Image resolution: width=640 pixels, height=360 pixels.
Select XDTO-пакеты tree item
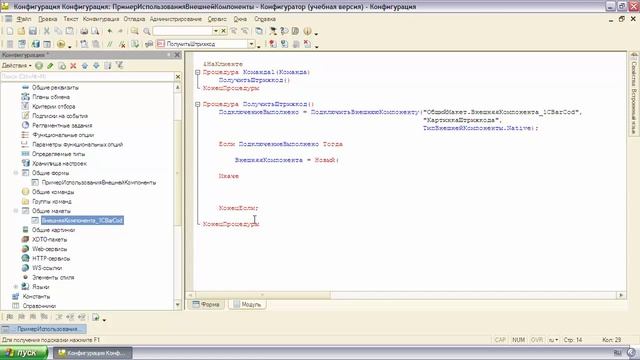[49, 240]
